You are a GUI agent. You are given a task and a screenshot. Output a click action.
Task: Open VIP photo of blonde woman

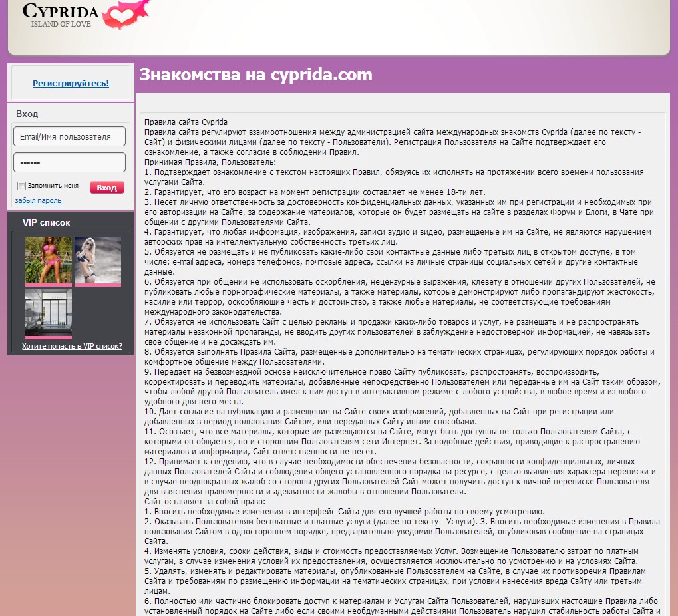click(98, 261)
